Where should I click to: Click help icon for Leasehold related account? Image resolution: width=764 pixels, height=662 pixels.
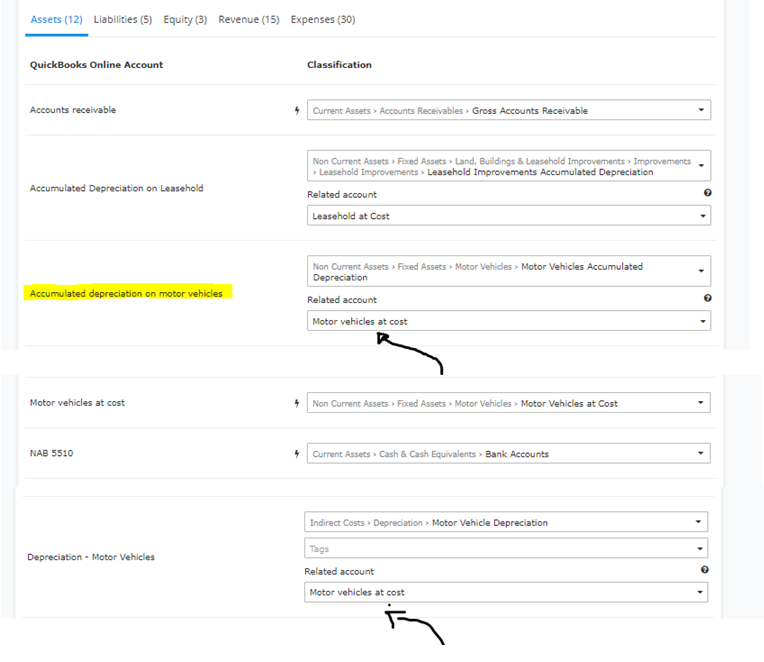point(707,193)
